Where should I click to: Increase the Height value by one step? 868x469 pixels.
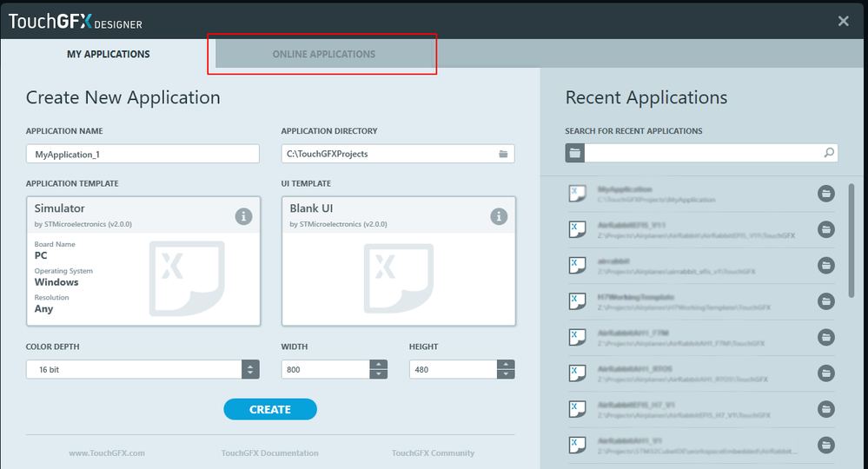pyautogui.click(x=506, y=365)
